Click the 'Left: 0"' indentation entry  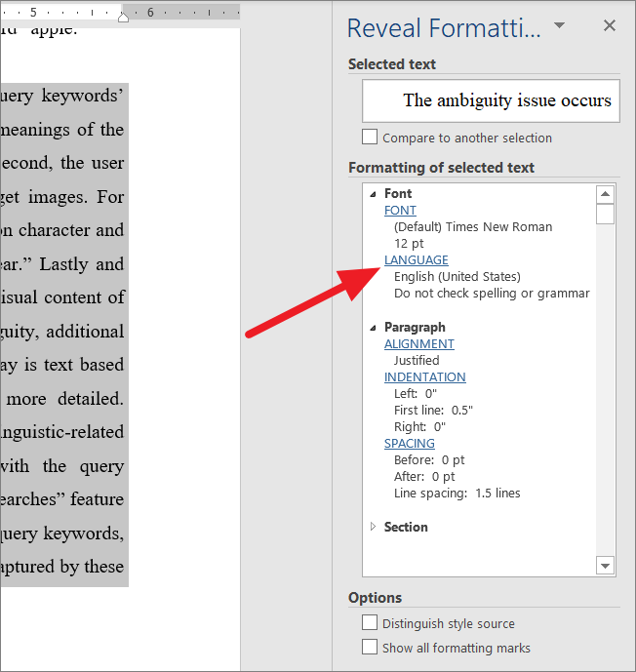pyautogui.click(x=416, y=394)
